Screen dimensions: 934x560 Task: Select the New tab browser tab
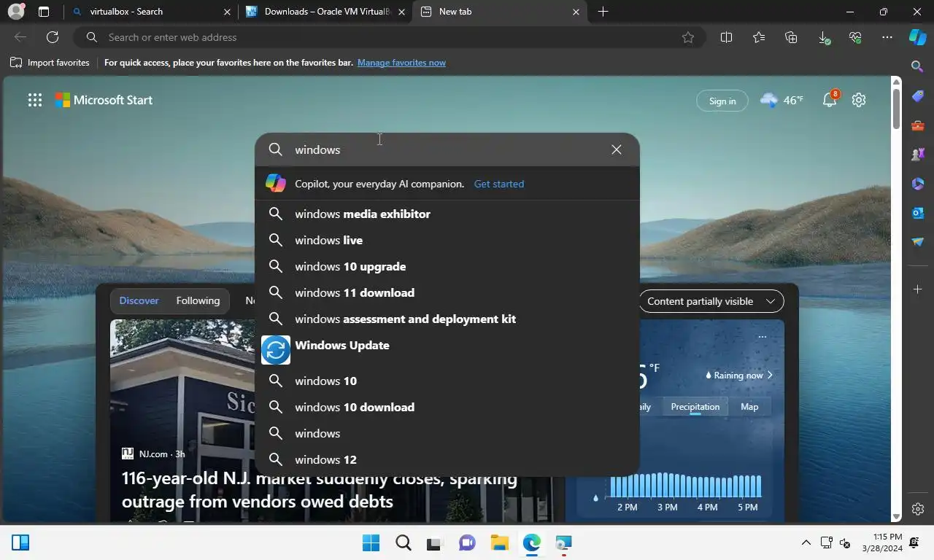pos(500,12)
